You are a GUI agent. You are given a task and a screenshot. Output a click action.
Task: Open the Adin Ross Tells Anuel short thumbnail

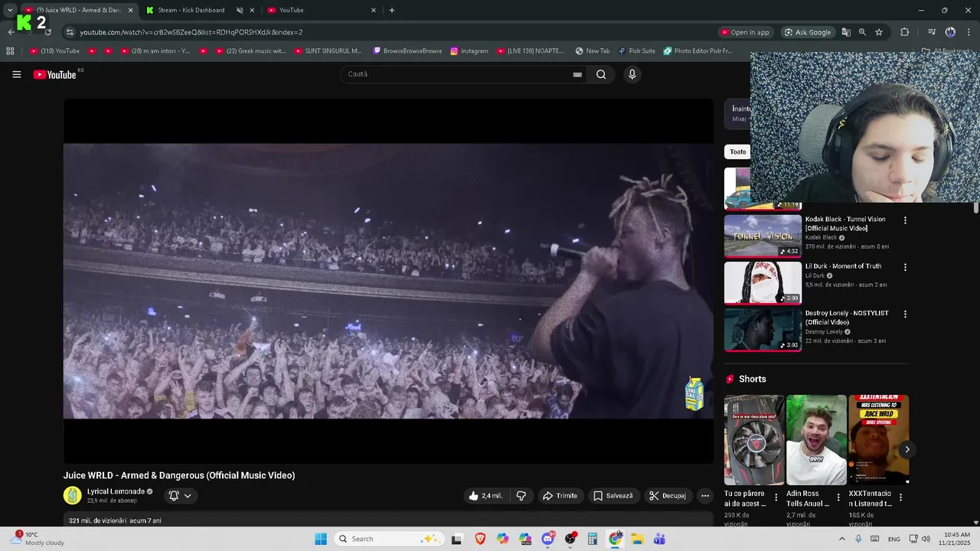tap(816, 440)
